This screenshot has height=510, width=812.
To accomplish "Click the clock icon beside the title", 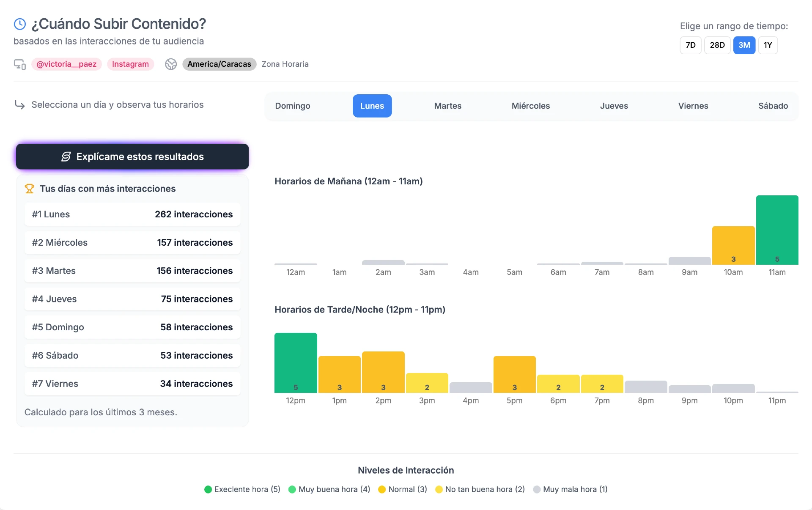I will (x=20, y=24).
